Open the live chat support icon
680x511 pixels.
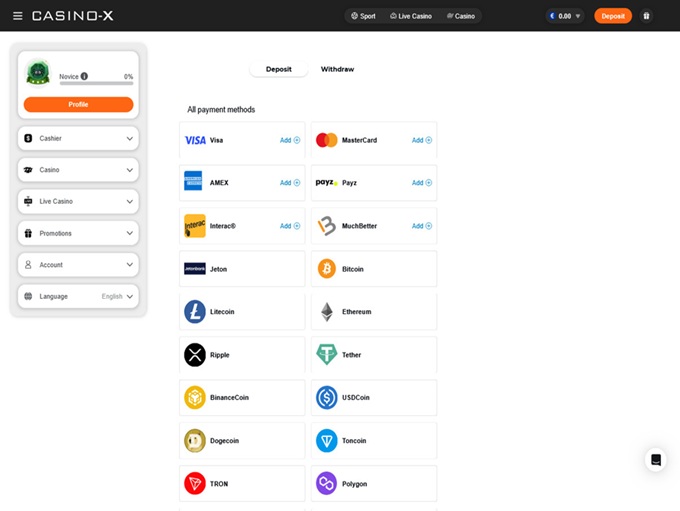655,460
